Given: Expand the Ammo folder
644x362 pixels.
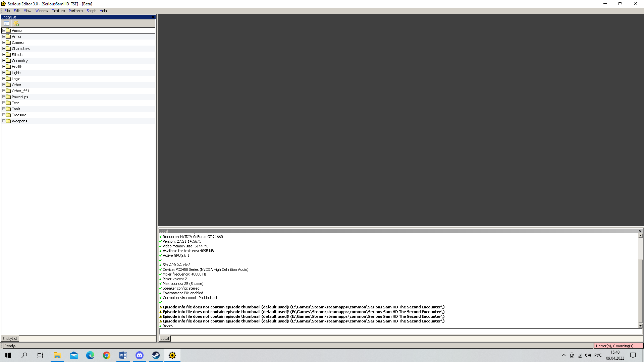Looking at the screenshot, I should 4,31.
